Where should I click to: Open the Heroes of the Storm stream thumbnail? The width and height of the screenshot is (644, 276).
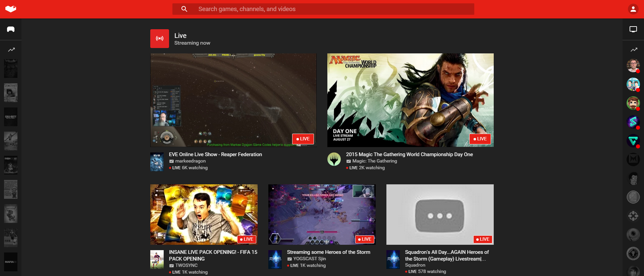(322, 215)
